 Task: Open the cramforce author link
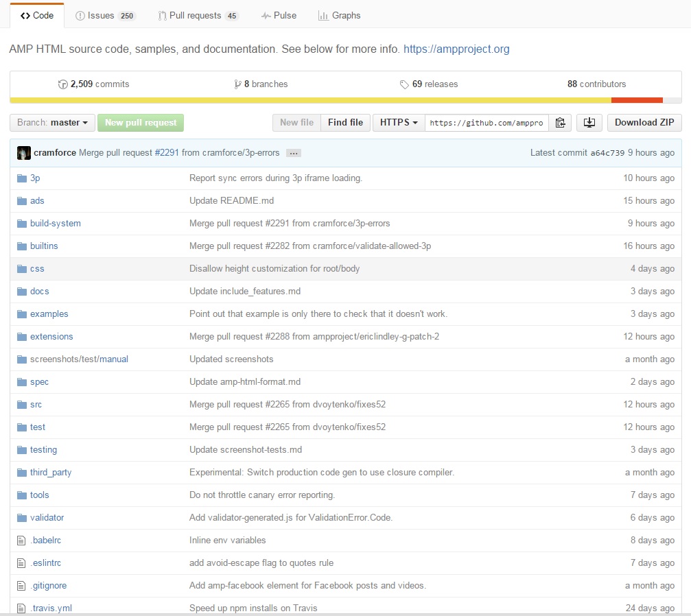[55, 153]
